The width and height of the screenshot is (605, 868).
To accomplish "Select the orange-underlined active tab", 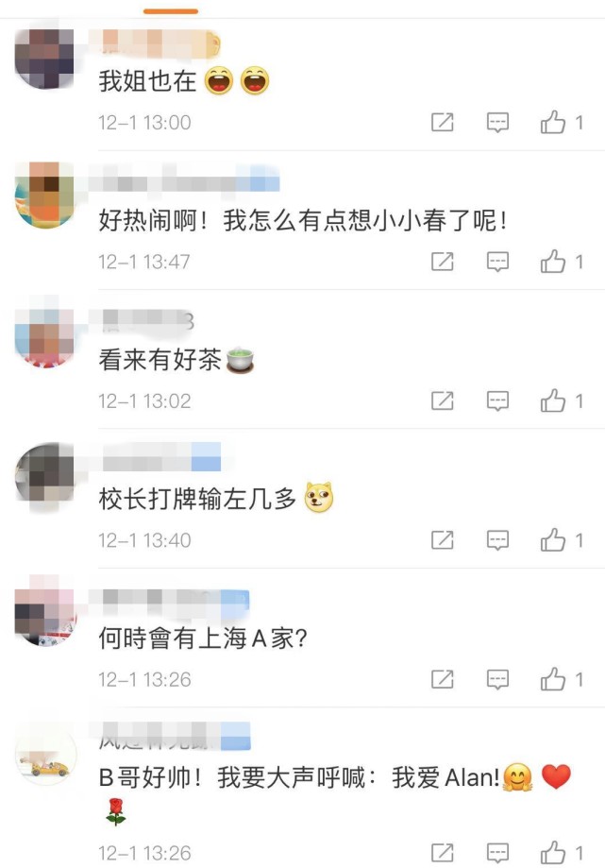I will click(170, 11).
